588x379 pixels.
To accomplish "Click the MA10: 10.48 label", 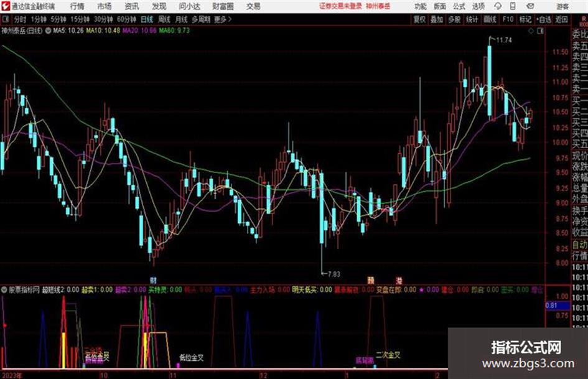I will (103, 30).
